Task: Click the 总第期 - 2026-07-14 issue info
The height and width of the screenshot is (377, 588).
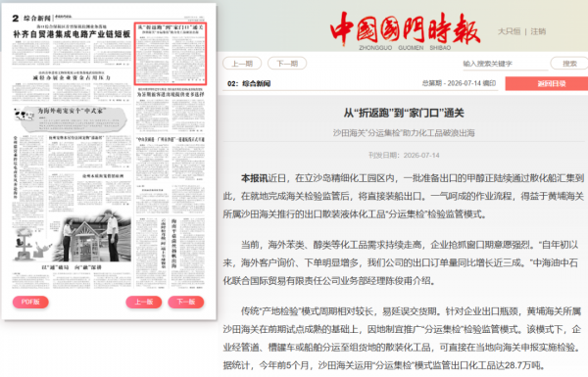Action: click(x=459, y=83)
